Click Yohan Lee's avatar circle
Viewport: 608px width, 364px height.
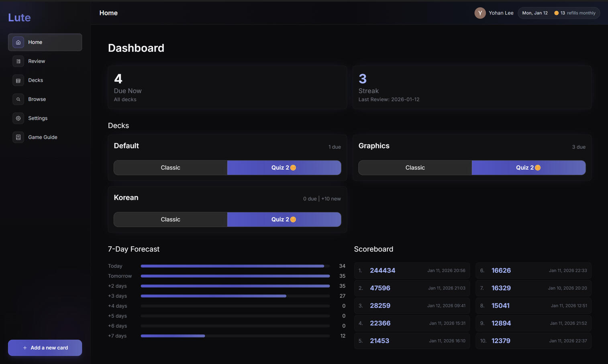480,13
